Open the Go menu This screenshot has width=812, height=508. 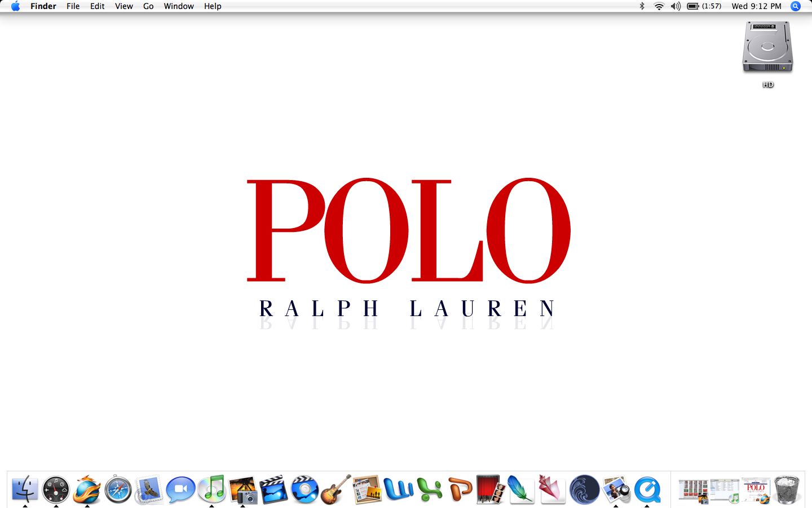pos(148,6)
